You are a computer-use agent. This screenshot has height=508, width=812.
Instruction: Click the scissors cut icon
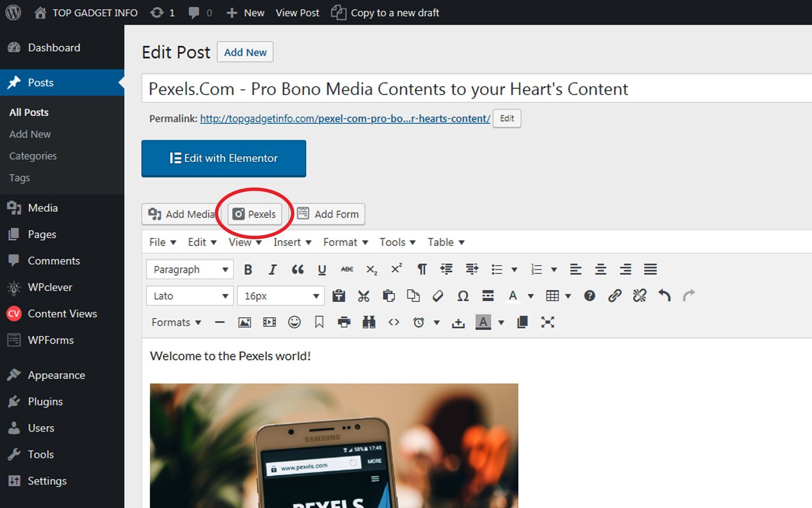click(x=364, y=296)
